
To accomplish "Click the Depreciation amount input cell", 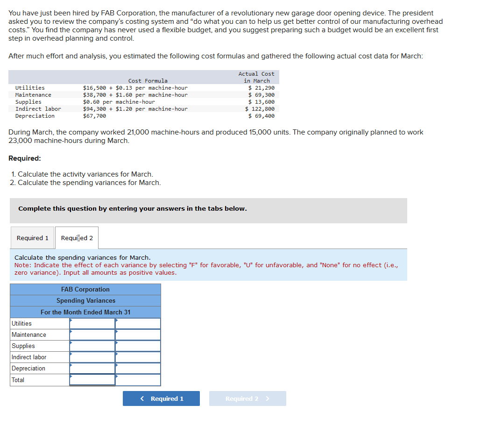I will pos(92,368).
